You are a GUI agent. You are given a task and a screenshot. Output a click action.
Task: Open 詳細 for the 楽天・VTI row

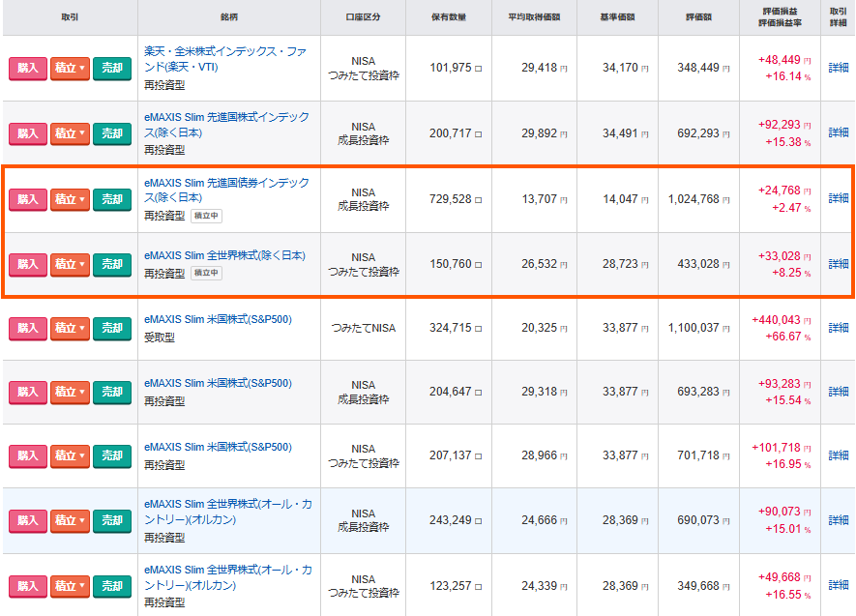click(838, 68)
